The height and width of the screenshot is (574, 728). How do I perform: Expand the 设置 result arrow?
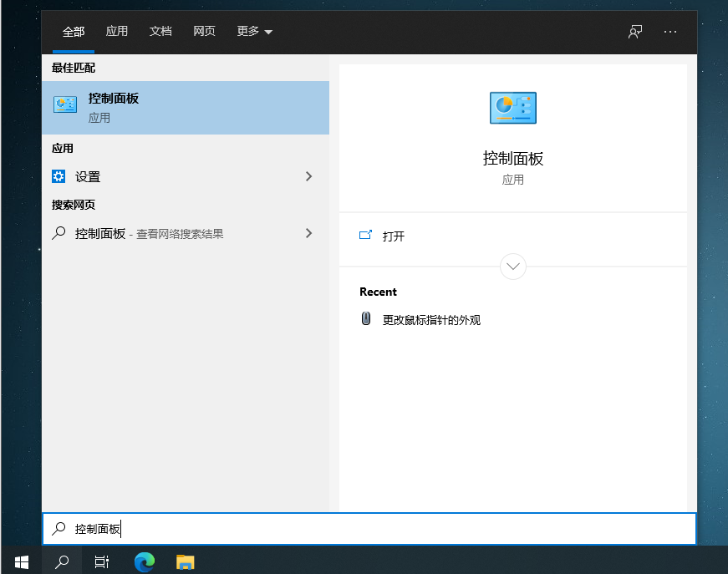tap(309, 176)
